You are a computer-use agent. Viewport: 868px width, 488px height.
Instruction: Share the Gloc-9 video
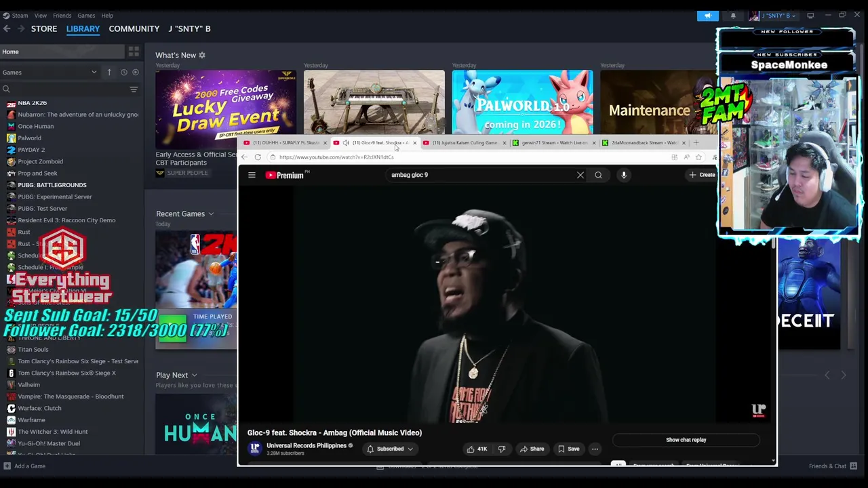pyautogui.click(x=532, y=449)
